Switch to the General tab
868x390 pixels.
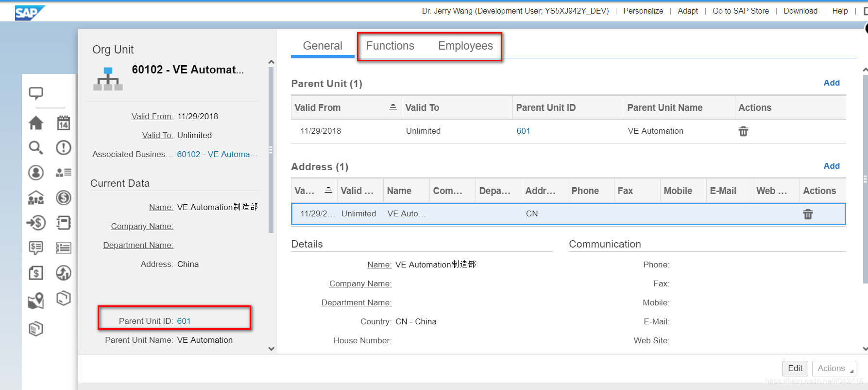click(x=323, y=46)
